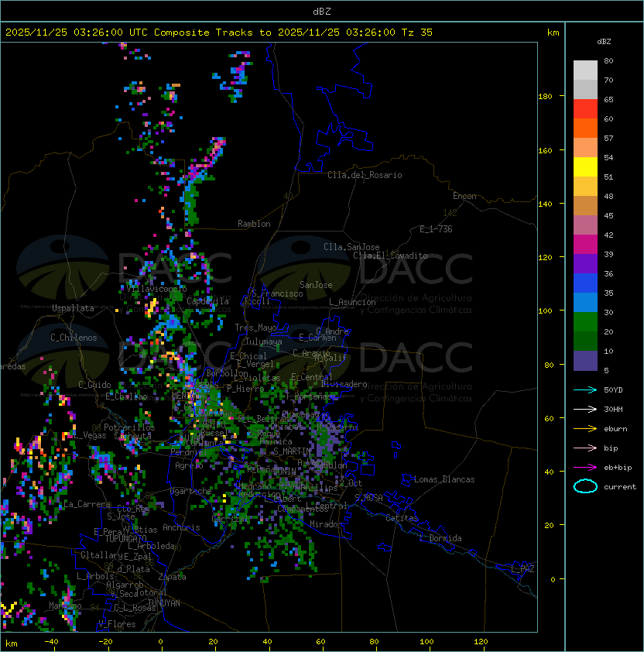644x652 pixels.
Task: Click the 'L_Asuncion' map label
Action: (x=352, y=302)
